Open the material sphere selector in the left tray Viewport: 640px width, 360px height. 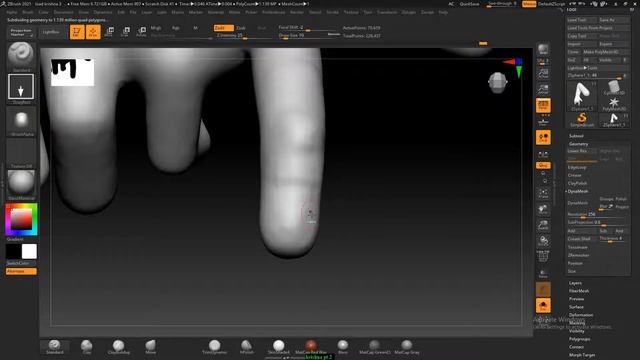(21, 183)
